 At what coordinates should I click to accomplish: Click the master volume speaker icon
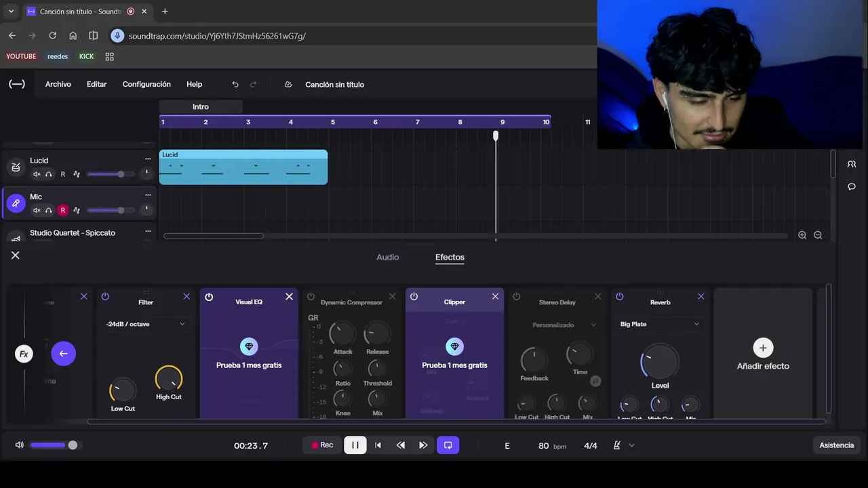(19, 445)
